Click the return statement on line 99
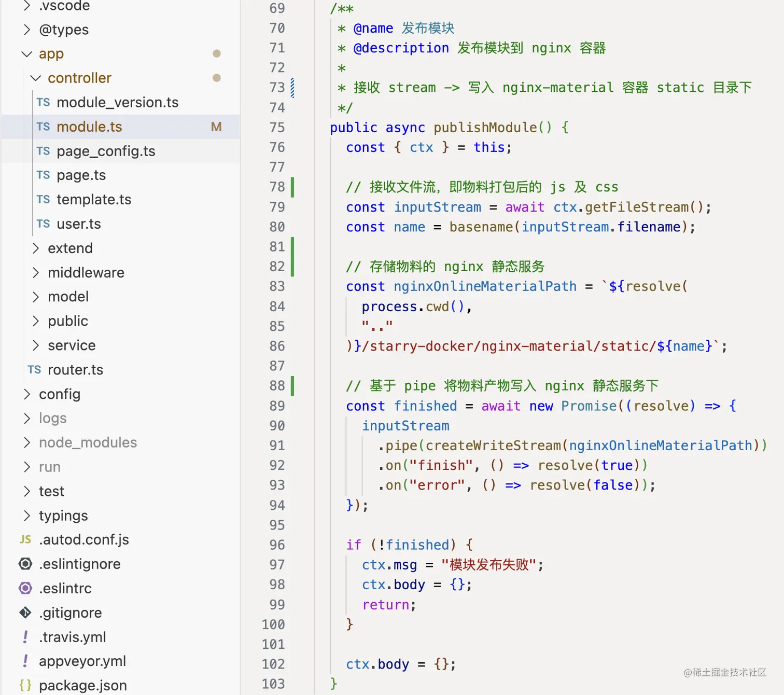Screen dimensions: 784x695 [x=386, y=605]
